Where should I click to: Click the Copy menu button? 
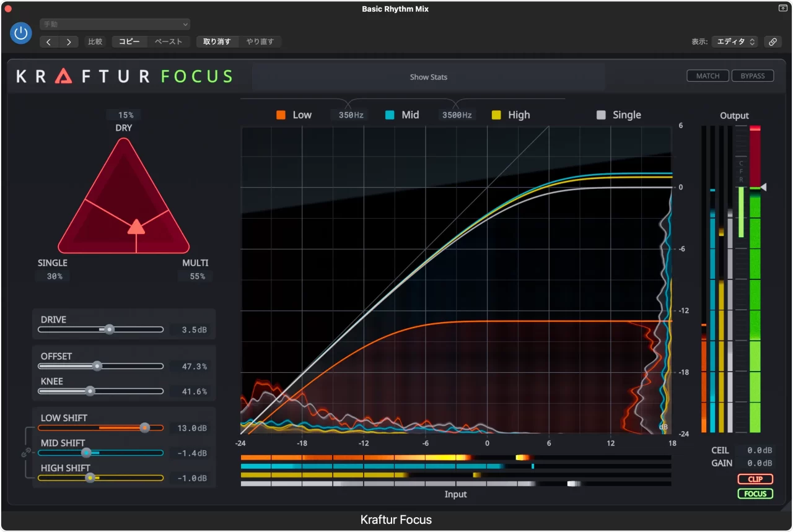tap(129, 41)
